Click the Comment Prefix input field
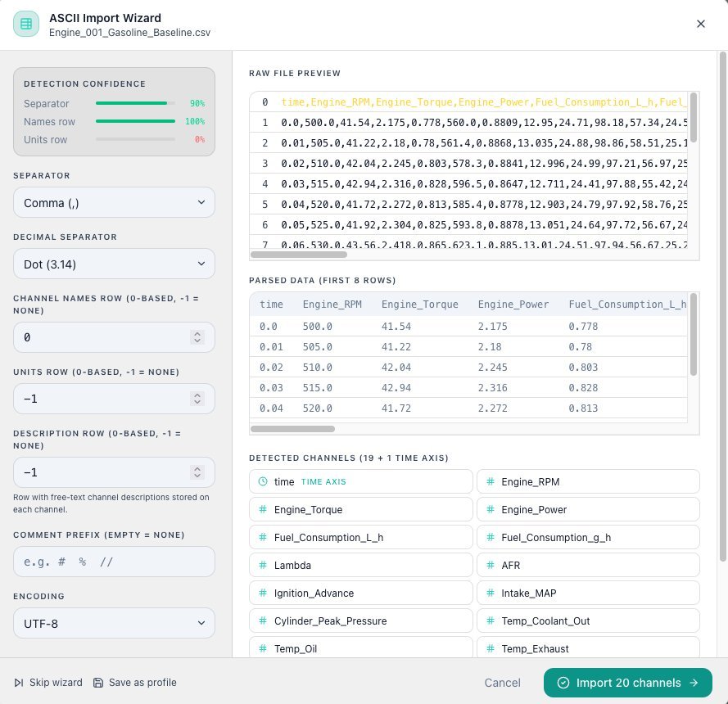Viewport: 728px width, 704px height. coord(114,562)
